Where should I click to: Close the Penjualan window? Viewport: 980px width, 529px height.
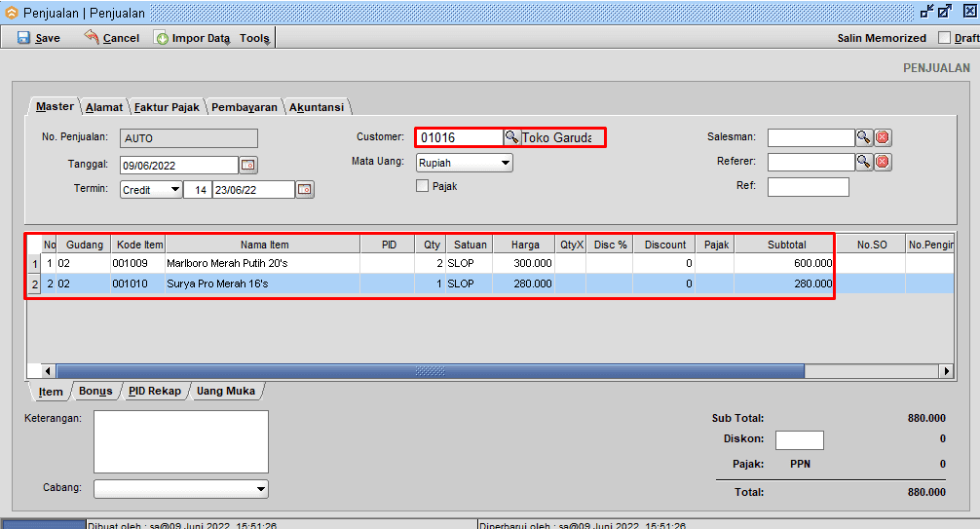point(969,12)
